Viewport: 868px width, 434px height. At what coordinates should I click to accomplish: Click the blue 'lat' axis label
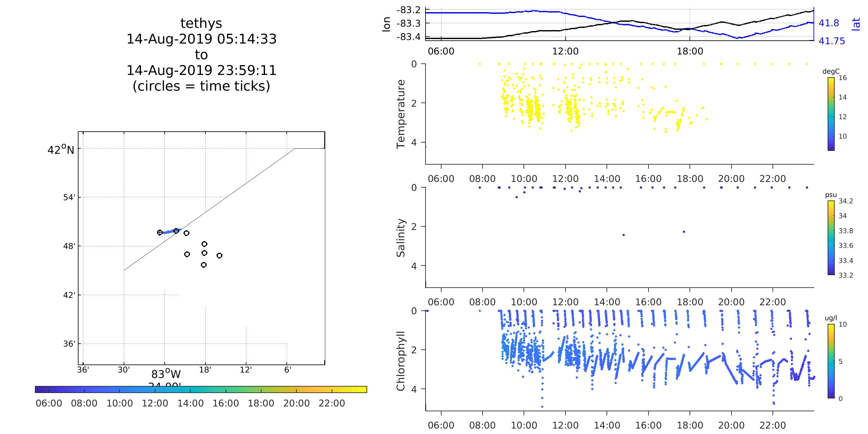(x=856, y=24)
